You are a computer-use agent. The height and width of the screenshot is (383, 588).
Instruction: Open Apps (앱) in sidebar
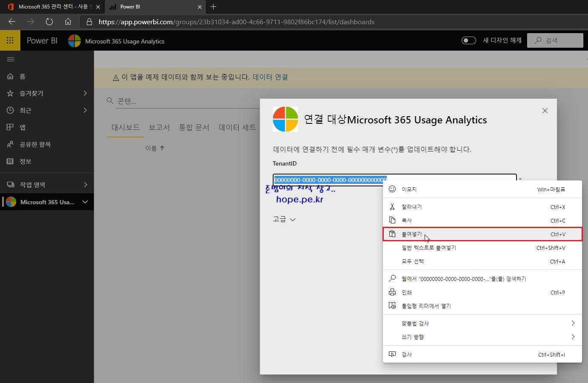coord(47,127)
